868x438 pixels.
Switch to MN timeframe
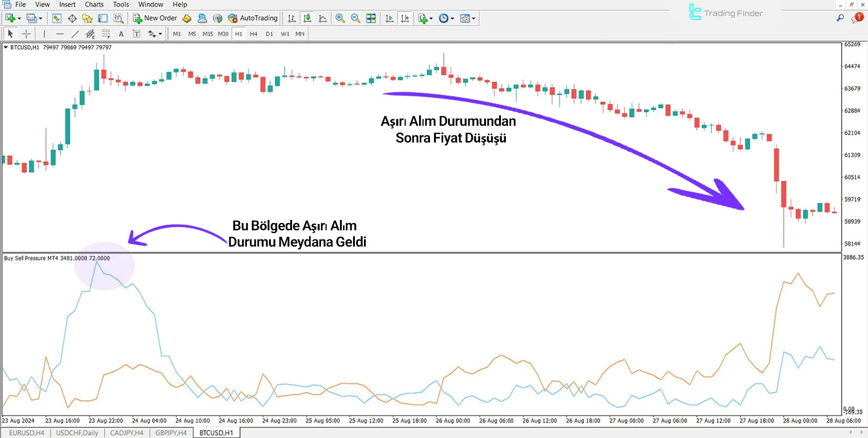tap(300, 34)
